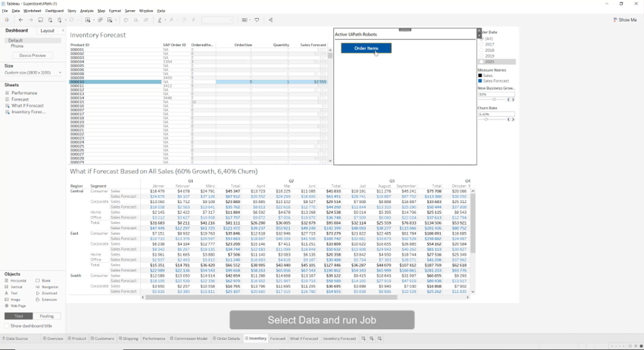Select the (All) Order Date option
The image size is (644, 350).
(486, 39)
